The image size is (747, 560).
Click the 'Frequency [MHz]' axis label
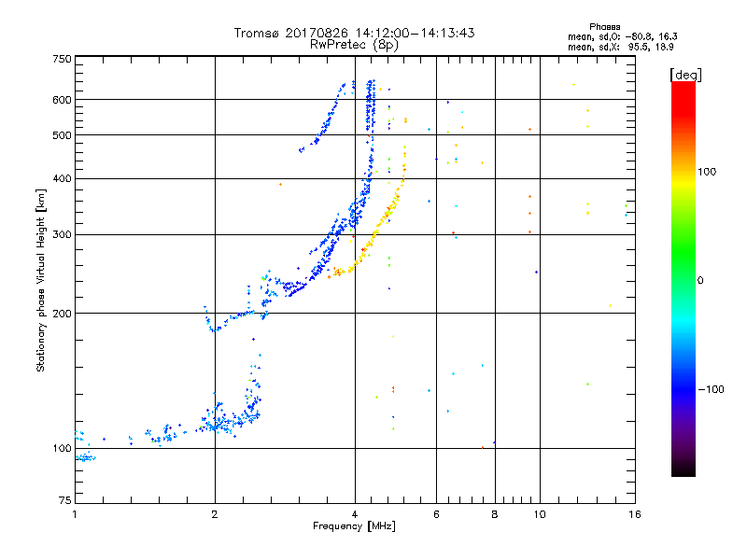pyautogui.click(x=354, y=526)
